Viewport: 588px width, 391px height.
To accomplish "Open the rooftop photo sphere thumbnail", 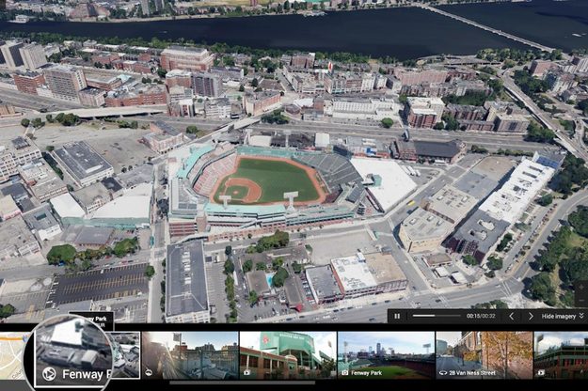I will click(x=190, y=355).
